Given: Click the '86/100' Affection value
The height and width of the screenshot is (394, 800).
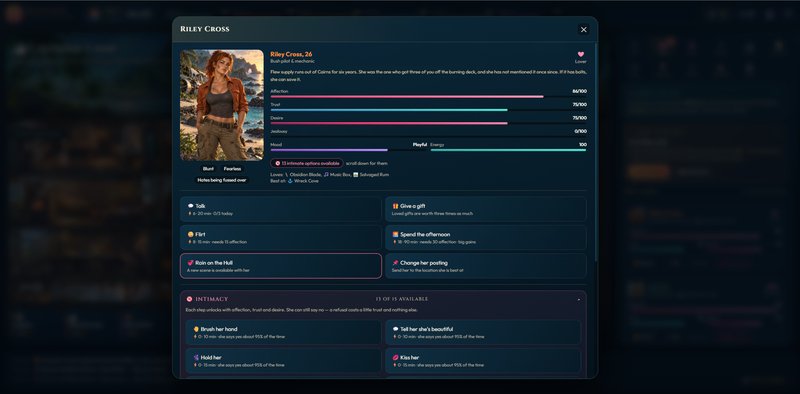Looking at the screenshot, I should coord(580,91).
